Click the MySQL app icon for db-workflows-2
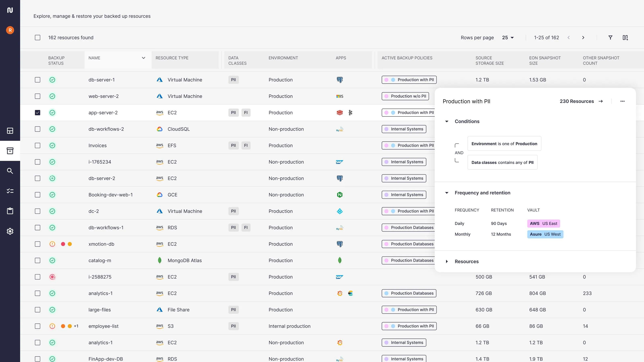 340,129
